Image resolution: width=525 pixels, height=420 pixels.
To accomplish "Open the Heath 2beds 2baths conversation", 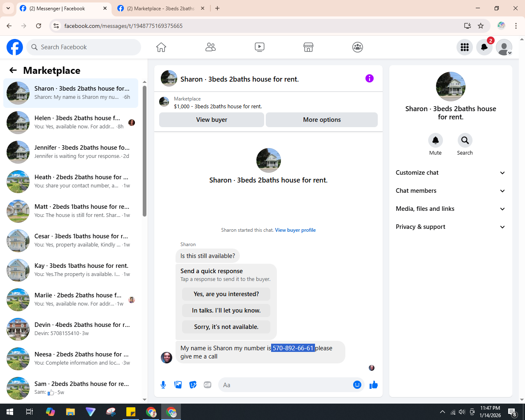I will (x=71, y=182).
